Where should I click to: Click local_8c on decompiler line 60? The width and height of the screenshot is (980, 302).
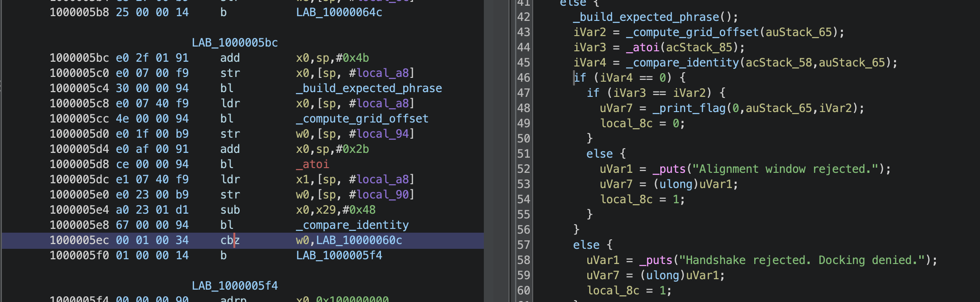point(613,291)
